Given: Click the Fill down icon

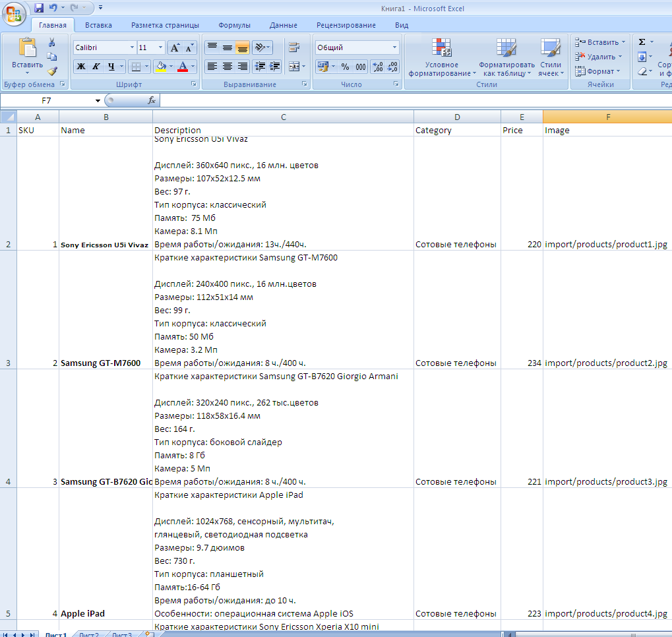Looking at the screenshot, I should pos(642,57).
